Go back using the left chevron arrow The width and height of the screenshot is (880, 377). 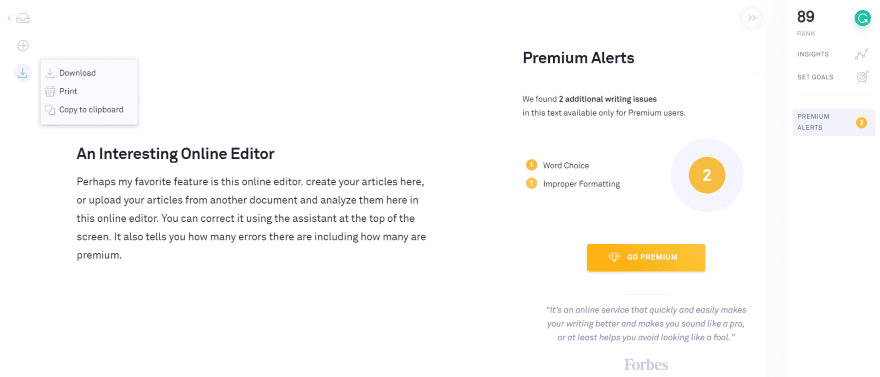(x=10, y=19)
